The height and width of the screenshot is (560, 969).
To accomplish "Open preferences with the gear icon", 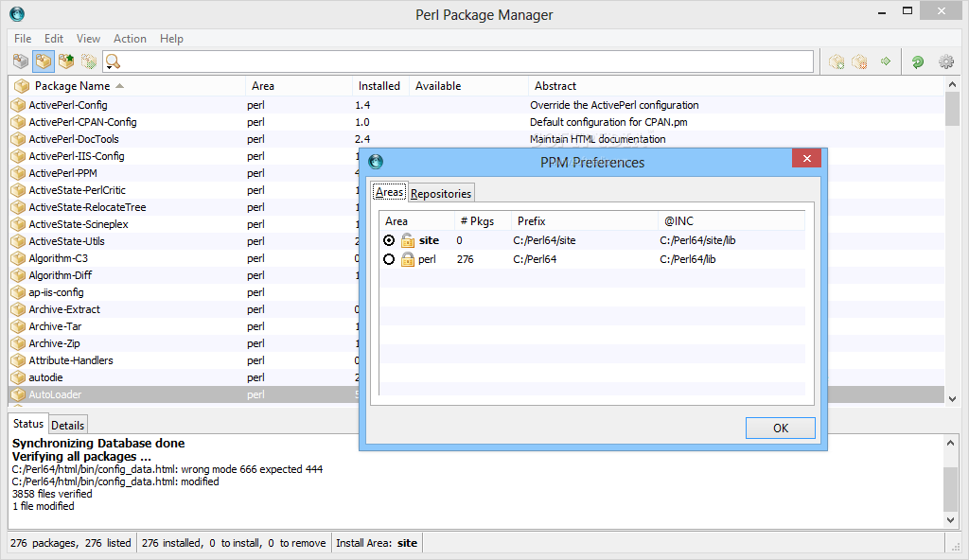I will point(946,61).
